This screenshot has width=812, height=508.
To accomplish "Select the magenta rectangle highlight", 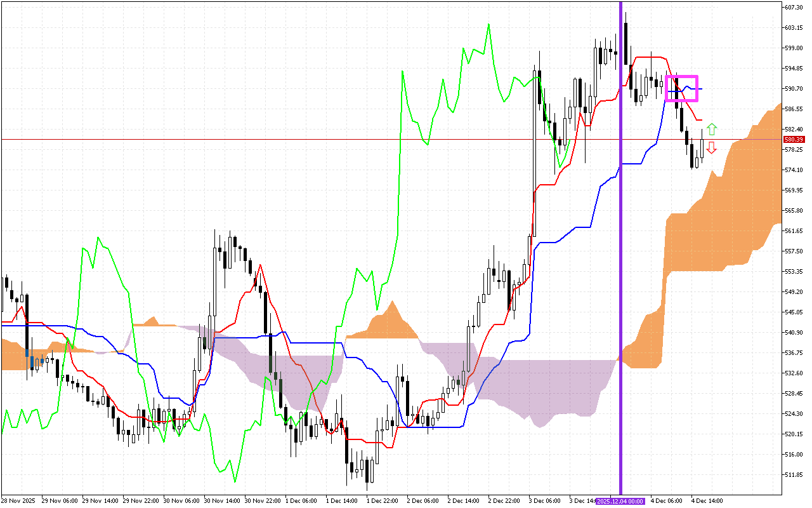I will (681, 88).
